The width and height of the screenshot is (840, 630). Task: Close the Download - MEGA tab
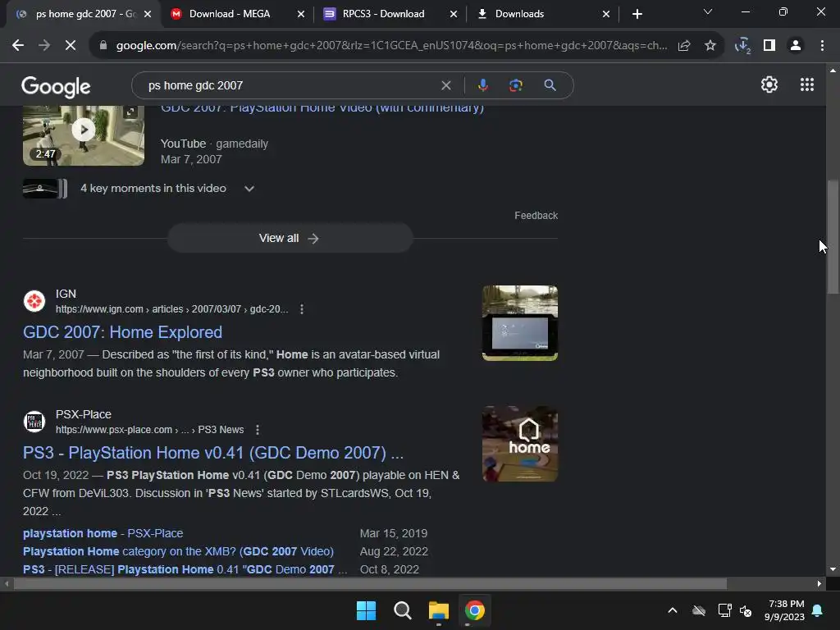(300, 15)
